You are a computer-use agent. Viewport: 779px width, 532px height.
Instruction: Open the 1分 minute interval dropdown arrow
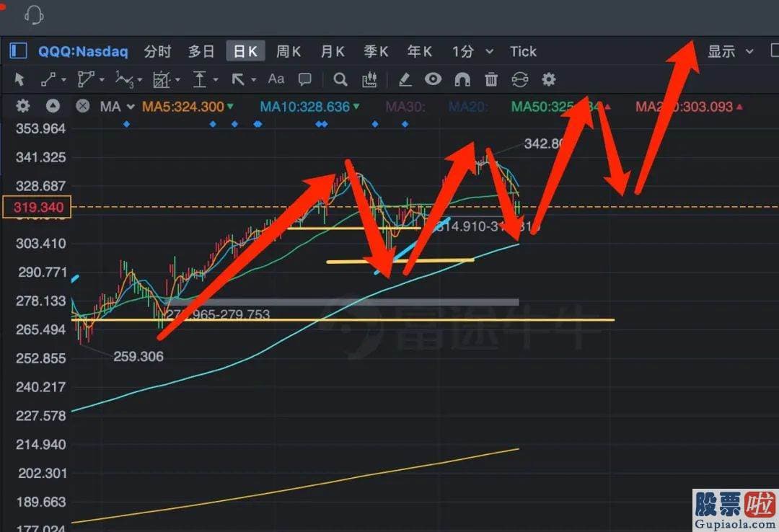tap(489, 51)
